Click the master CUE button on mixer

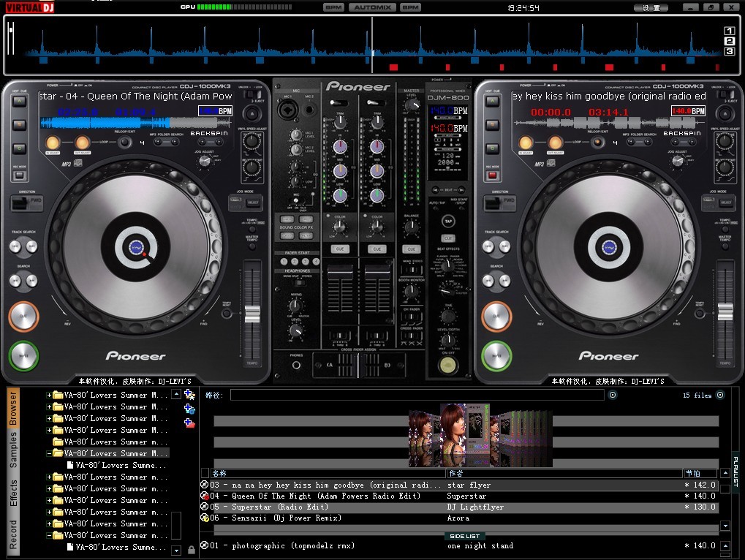tap(412, 249)
